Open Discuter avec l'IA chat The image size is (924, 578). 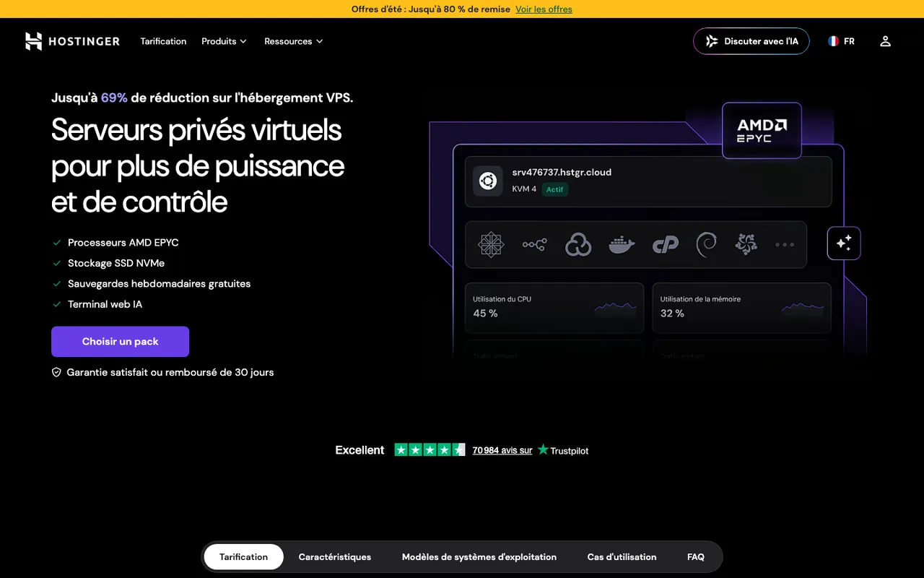tap(751, 41)
